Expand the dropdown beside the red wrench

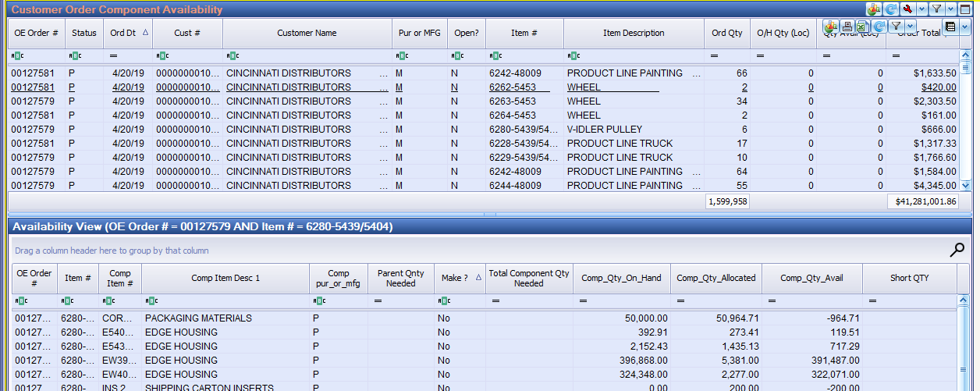[921, 9]
